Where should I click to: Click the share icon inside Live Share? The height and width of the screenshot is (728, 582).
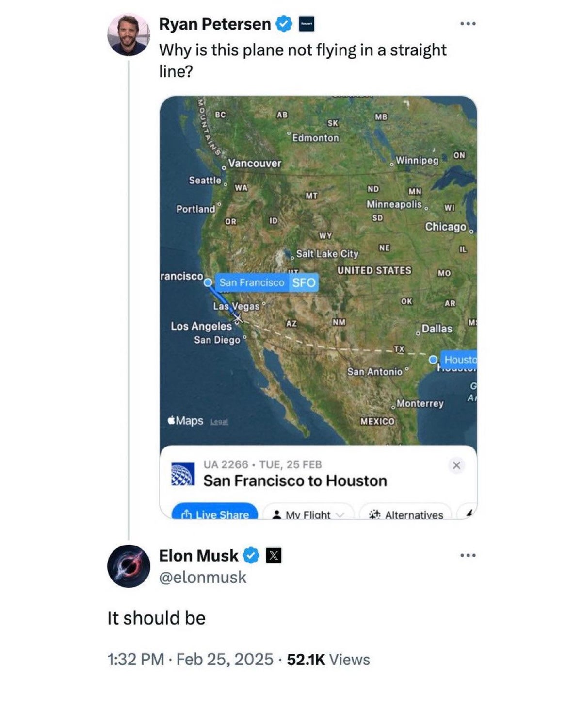[x=187, y=514]
